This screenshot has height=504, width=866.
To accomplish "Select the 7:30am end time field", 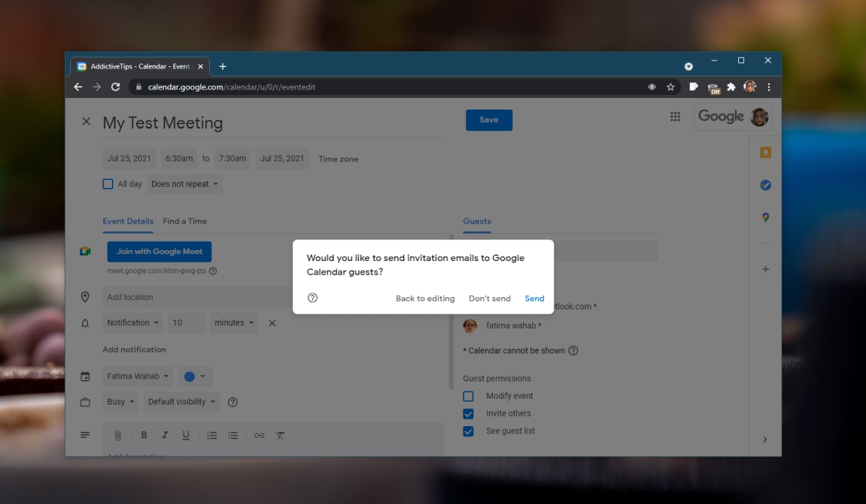I will pos(232,159).
